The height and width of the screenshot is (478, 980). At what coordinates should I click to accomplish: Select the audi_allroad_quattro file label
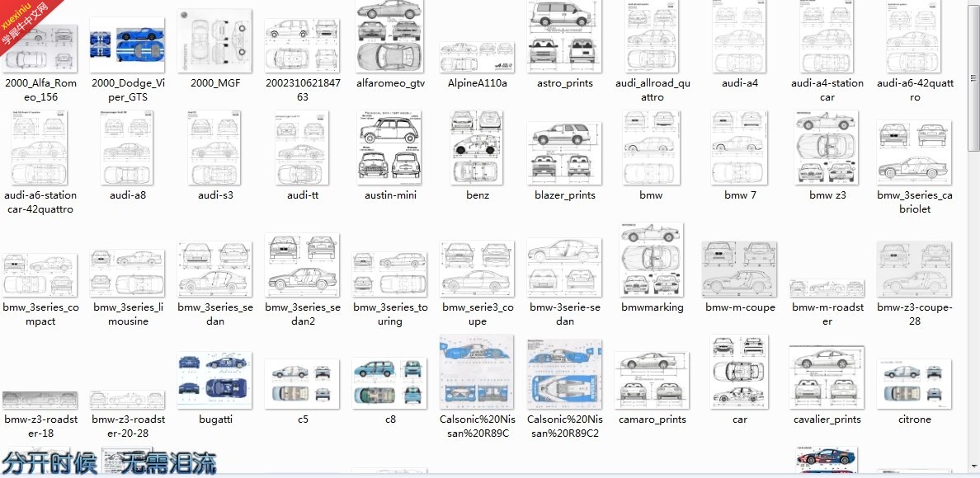653,90
